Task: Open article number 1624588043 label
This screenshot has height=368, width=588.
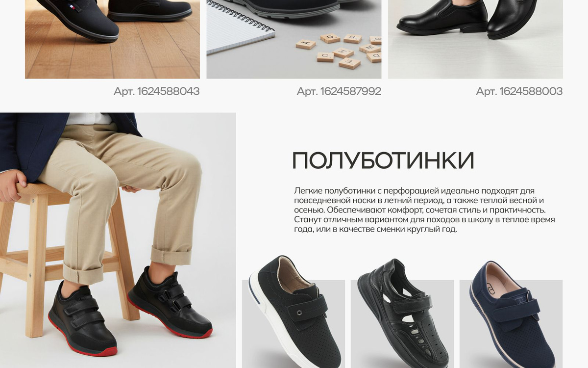Action: click(156, 91)
